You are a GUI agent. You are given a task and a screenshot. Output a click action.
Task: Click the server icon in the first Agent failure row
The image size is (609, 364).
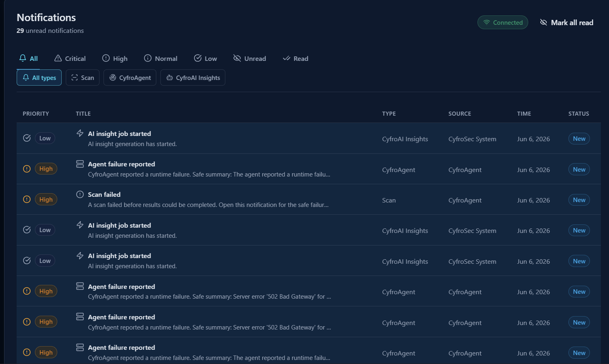[80, 164]
